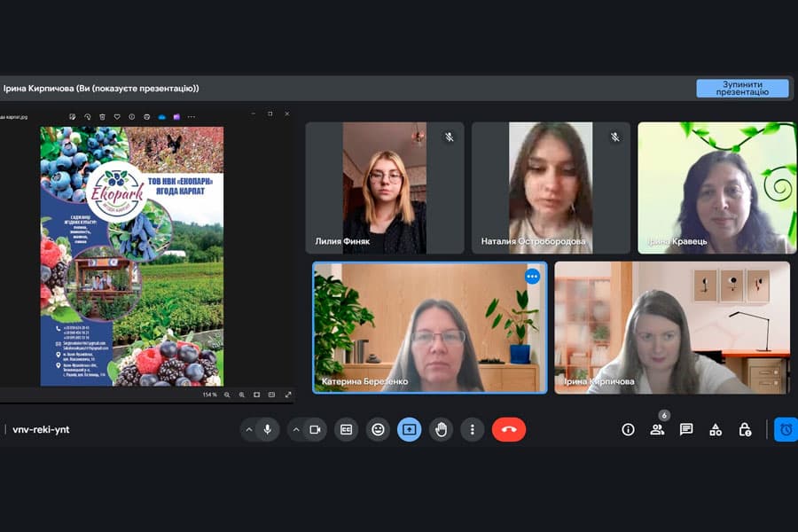
Task: Fit image to window
Action: pos(256,395)
